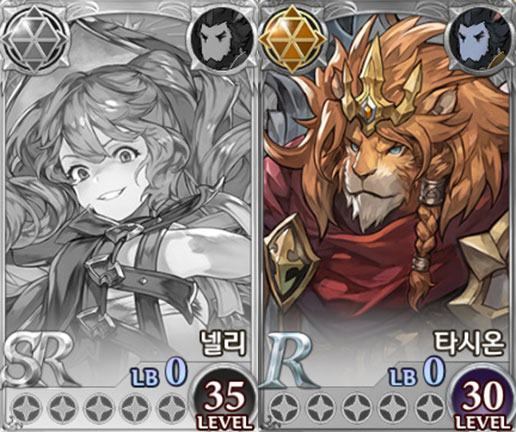Click the LB 0 indicator on the 타시온 card
Image resolution: width=516 pixels, height=432 pixels.
tap(418, 373)
